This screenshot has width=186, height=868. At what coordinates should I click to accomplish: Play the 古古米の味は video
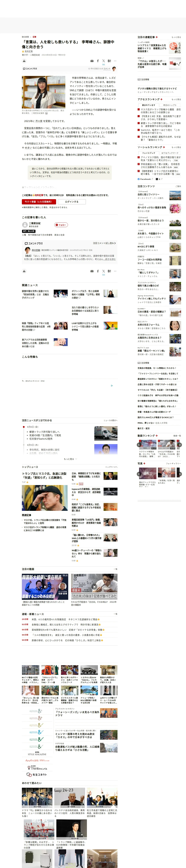pos(94,587)
